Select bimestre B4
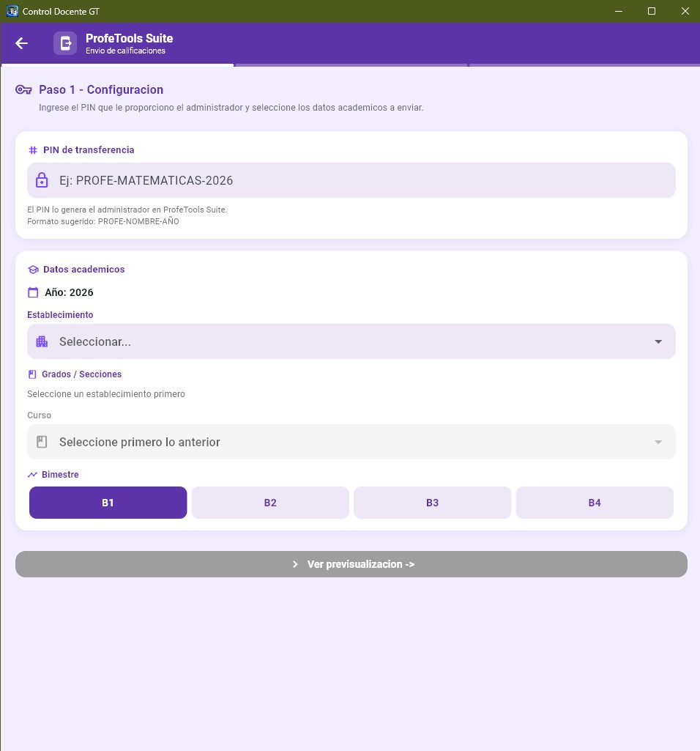Screen dimensions: 700x751 595,503
